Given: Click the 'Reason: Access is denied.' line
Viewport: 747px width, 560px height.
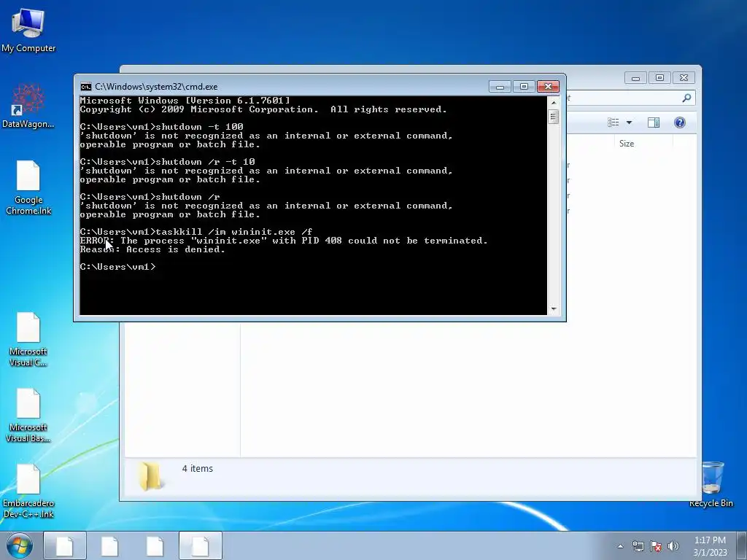Looking at the screenshot, I should pyautogui.click(x=152, y=249).
